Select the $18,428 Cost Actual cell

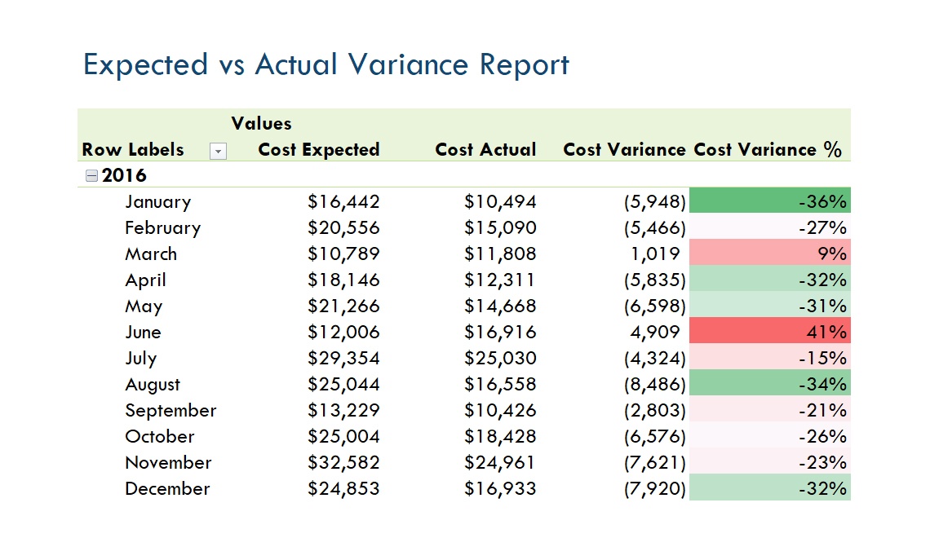pyautogui.click(x=500, y=436)
